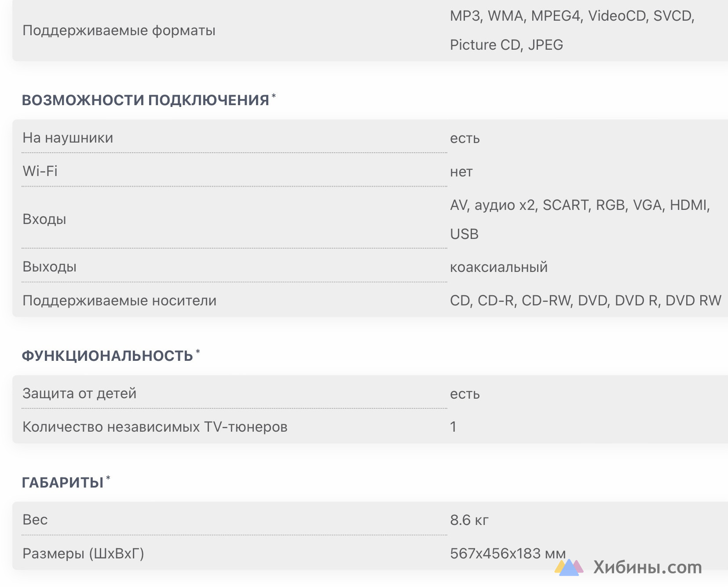Click the 'есть' value for Защита от детей

465,394
